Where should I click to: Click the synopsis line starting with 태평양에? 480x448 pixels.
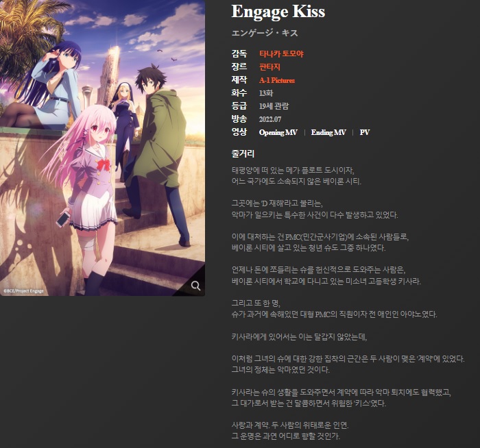(293, 171)
